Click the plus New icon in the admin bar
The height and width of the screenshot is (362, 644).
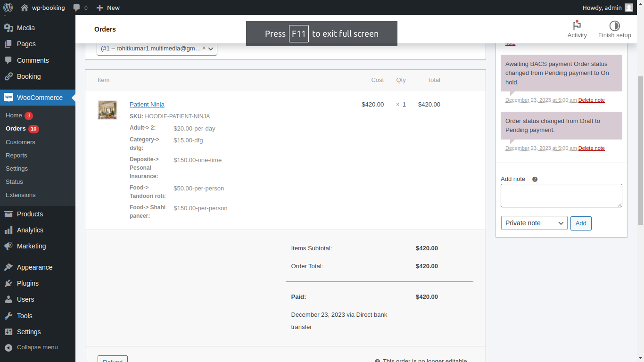(x=99, y=8)
